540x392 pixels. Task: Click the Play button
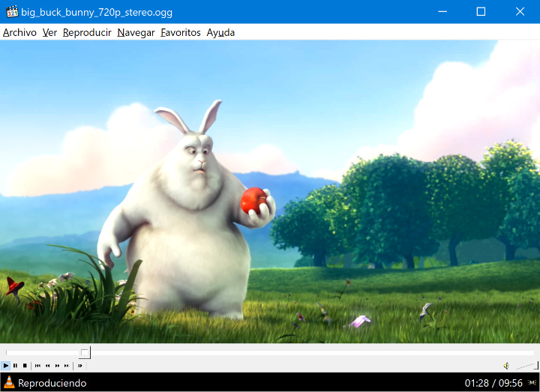6,366
